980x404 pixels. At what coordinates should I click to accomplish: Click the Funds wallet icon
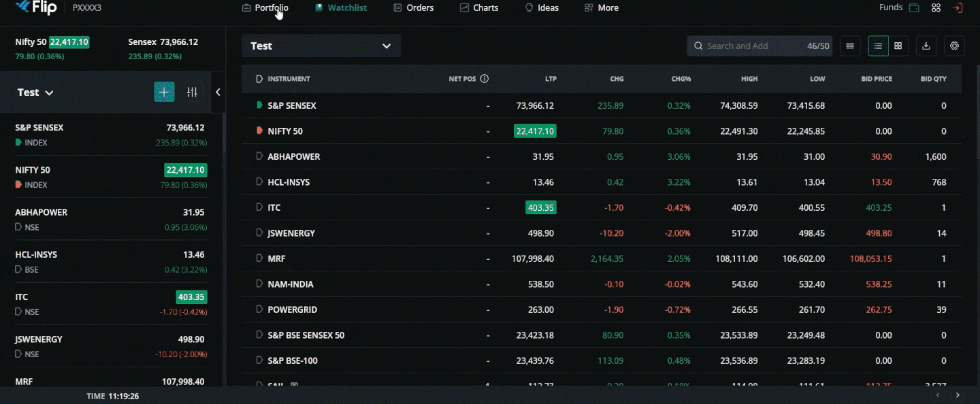pyautogui.click(x=914, y=8)
